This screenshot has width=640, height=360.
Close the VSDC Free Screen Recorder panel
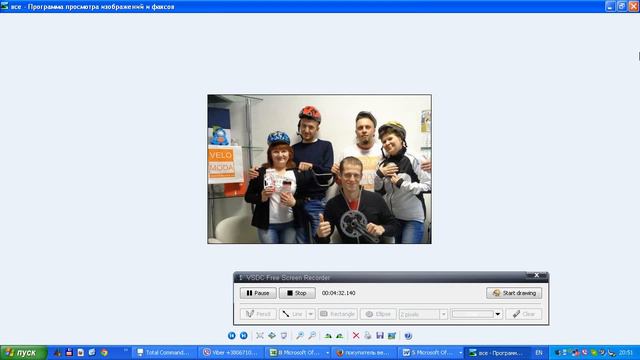point(537,276)
